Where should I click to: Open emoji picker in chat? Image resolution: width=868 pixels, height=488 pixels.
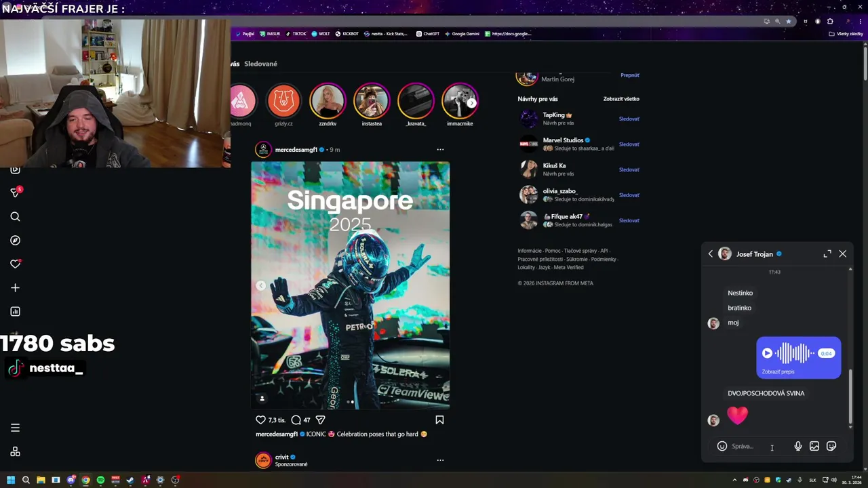click(x=722, y=446)
